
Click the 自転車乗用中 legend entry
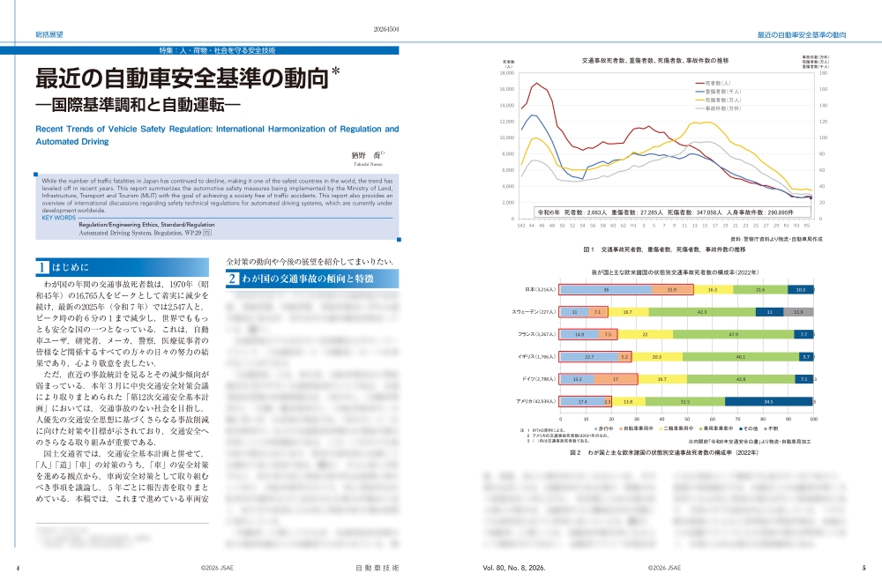coord(636,428)
